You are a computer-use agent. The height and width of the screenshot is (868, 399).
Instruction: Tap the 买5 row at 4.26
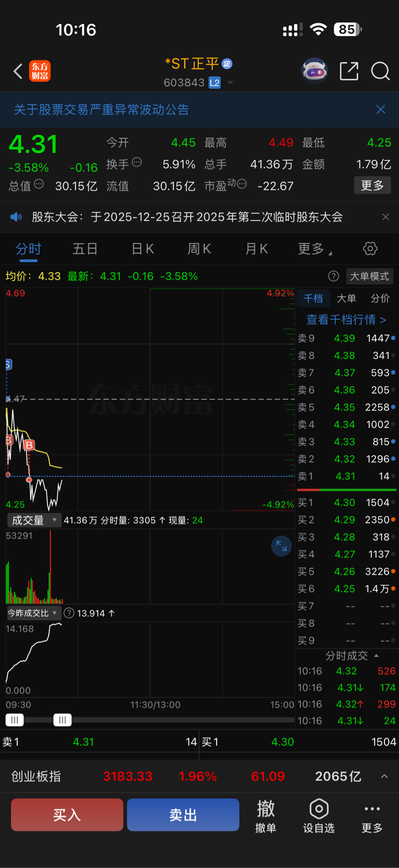coord(347,572)
